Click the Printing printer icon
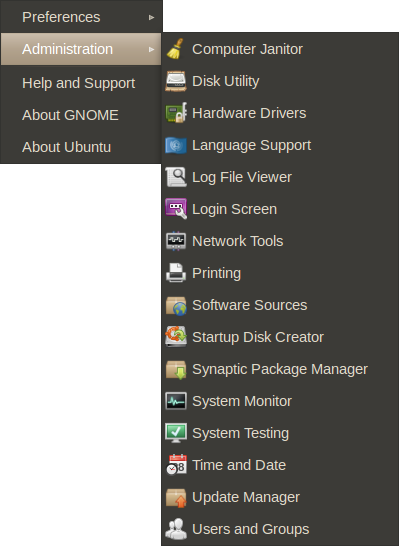This screenshot has width=399, height=546. click(176, 273)
